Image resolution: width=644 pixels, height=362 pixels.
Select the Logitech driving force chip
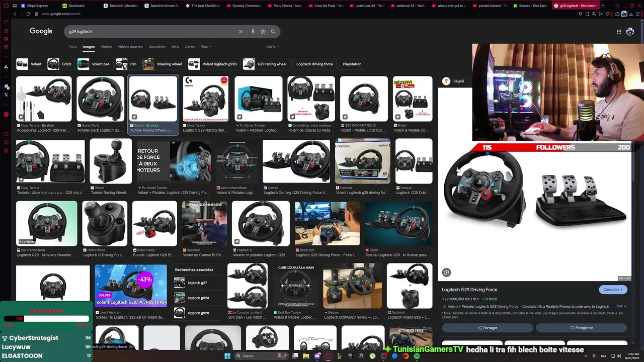(x=314, y=64)
